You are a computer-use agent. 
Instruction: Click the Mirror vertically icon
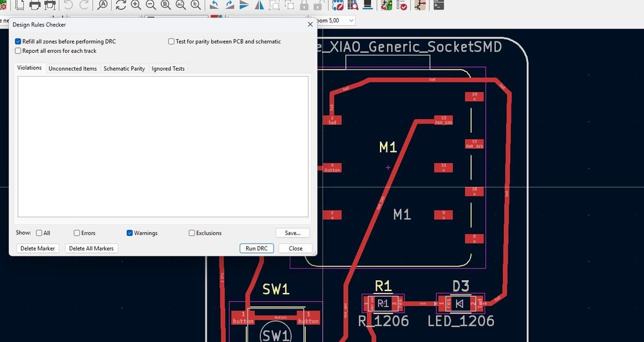tap(244, 5)
